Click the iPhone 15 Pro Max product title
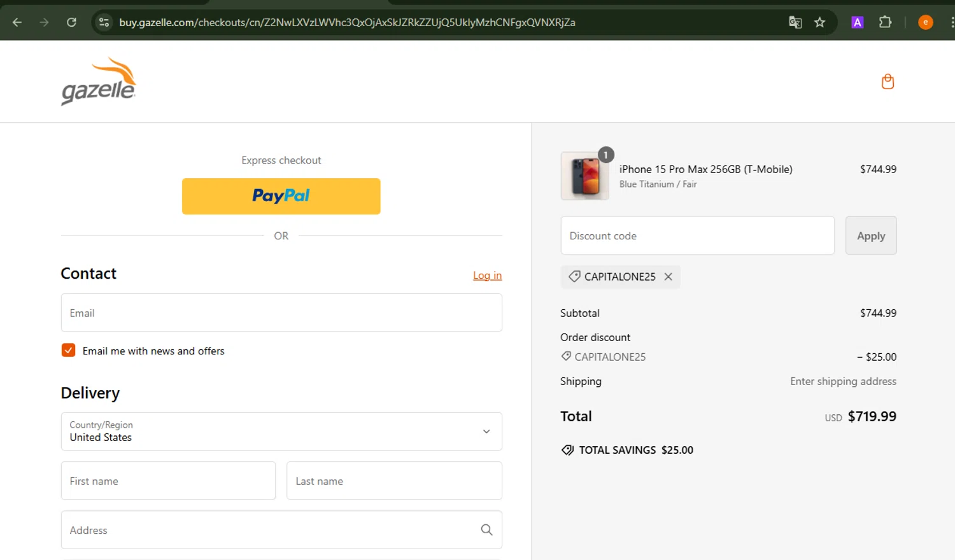Image resolution: width=955 pixels, height=560 pixels. tap(705, 169)
